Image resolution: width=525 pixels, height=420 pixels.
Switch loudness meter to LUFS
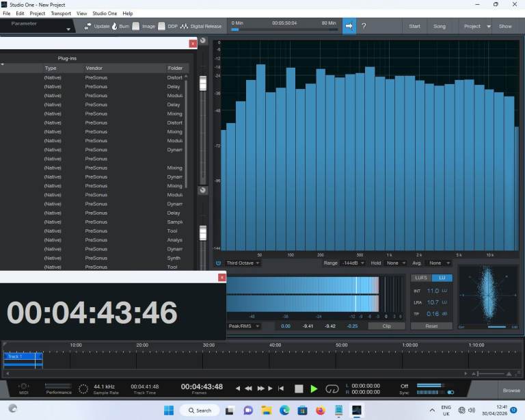pyautogui.click(x=421, y=278)
